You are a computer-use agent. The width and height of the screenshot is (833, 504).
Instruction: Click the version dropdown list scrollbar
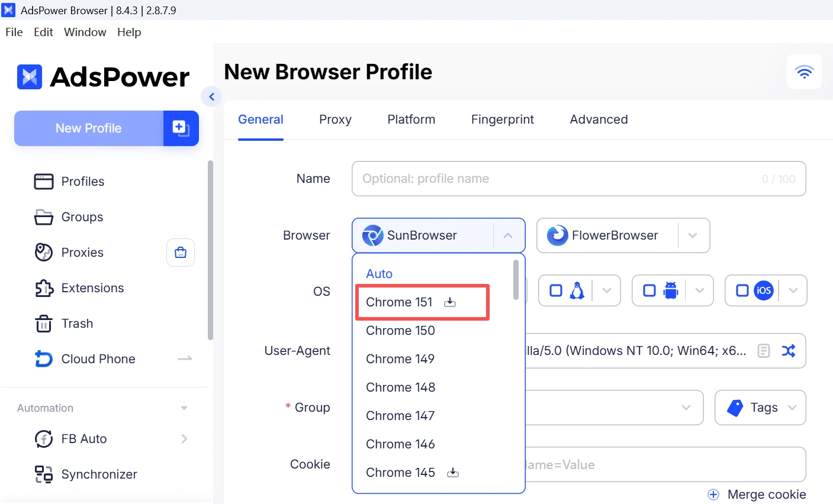point(516,280)
